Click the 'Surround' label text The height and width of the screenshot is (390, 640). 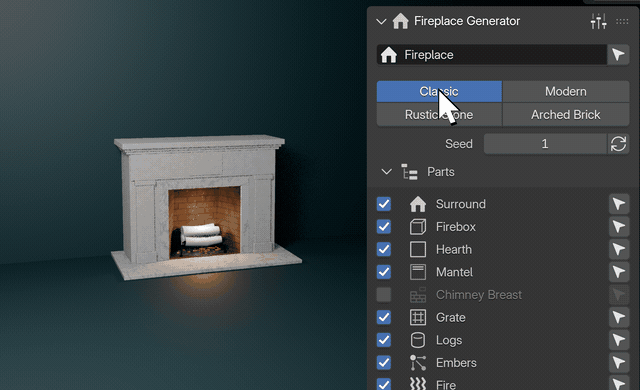tap(461, 204)
